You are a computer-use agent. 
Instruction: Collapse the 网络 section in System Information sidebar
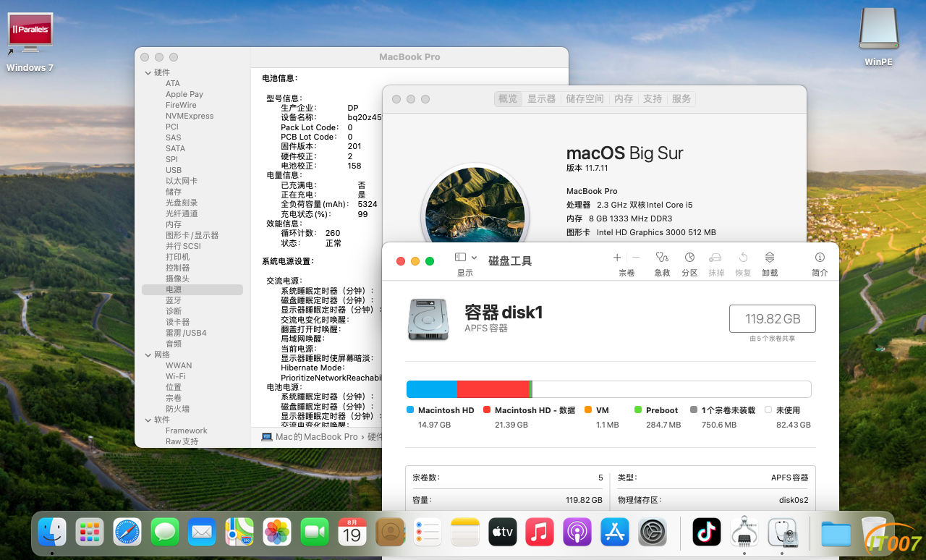tap(147, 355)
